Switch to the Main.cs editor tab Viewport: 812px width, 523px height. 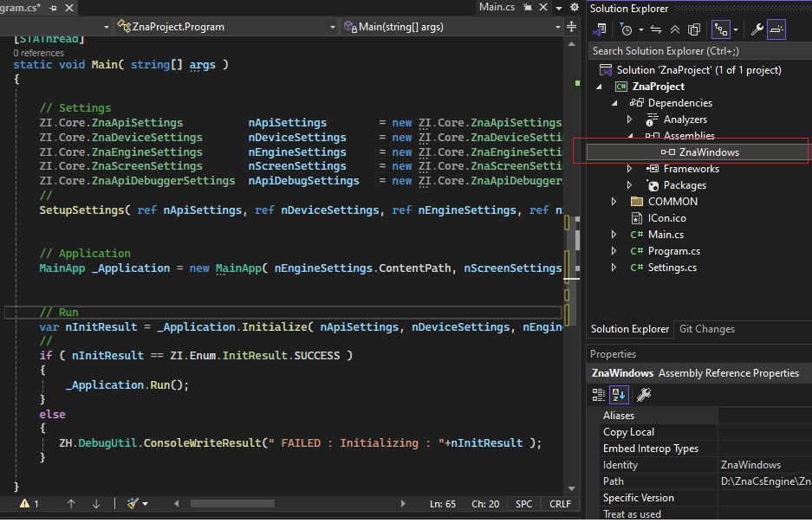click(x=497, y=7)
